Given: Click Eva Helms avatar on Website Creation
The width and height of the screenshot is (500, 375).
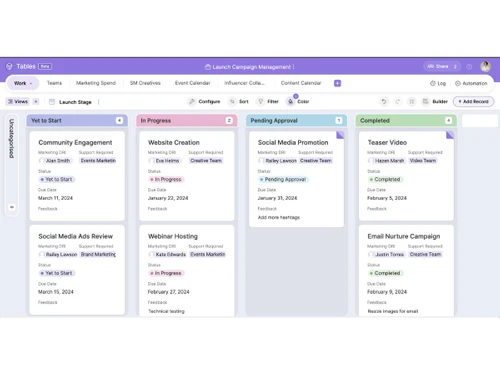Looking at the screenshot, I should point(152,160).
